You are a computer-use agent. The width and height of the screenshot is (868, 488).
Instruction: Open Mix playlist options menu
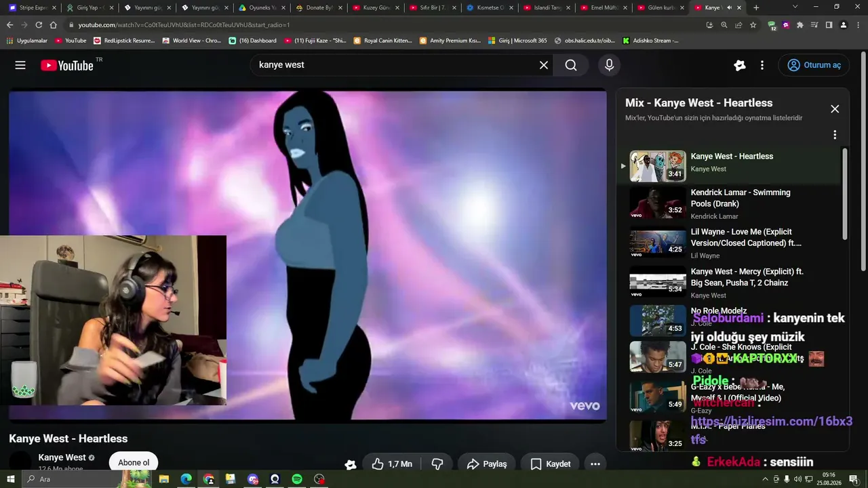coord(835,135)
